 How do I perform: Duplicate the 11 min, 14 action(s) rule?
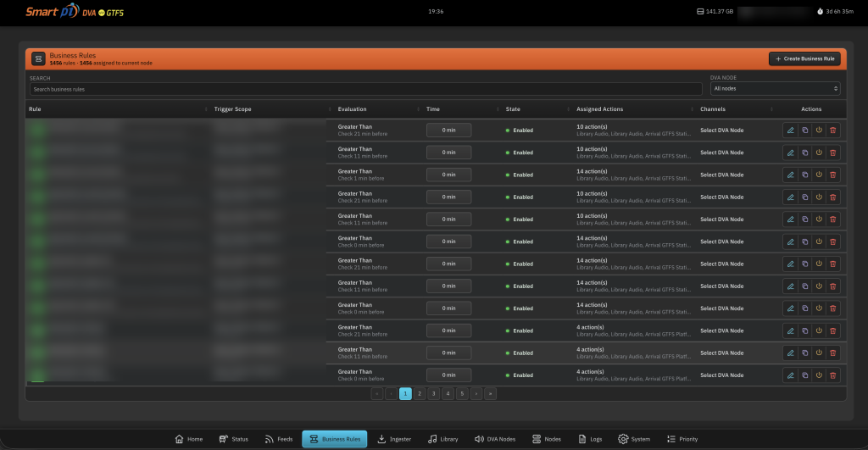click(x=805, y=286)
